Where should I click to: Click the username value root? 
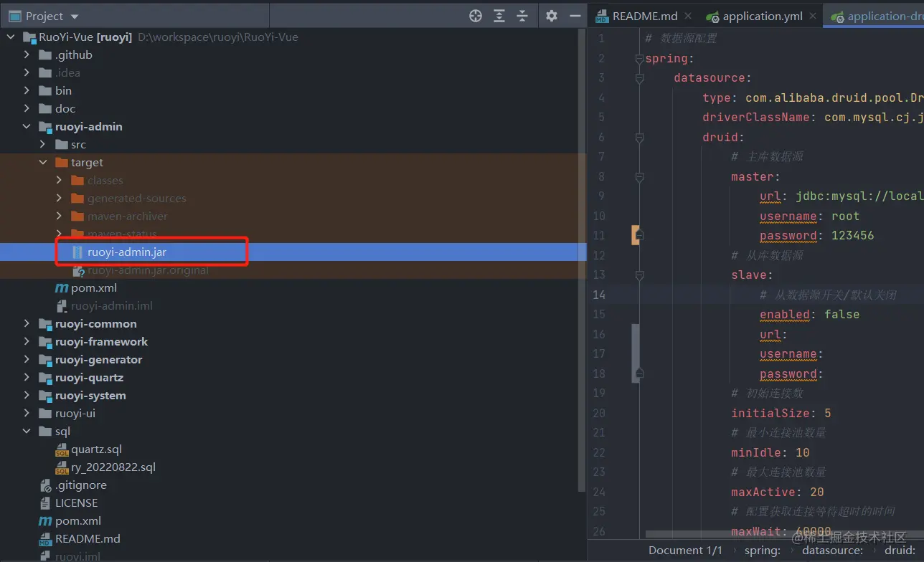(x=845, y=216)
